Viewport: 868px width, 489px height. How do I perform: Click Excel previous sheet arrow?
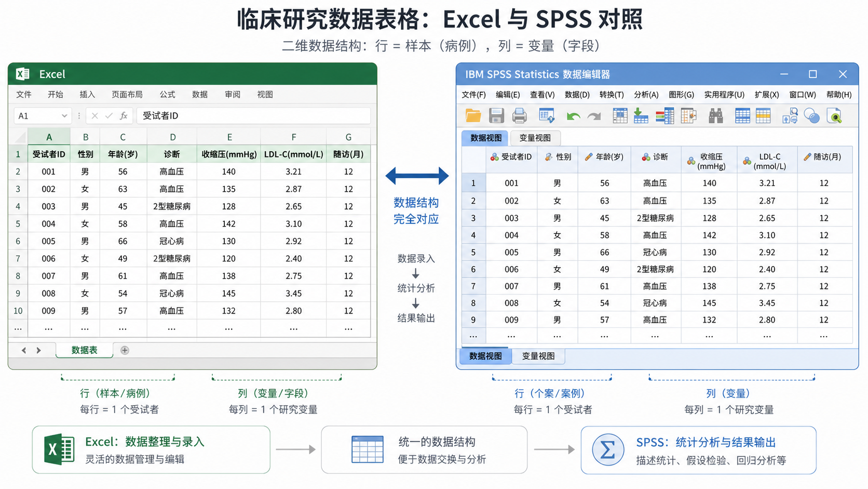point(24,350)
